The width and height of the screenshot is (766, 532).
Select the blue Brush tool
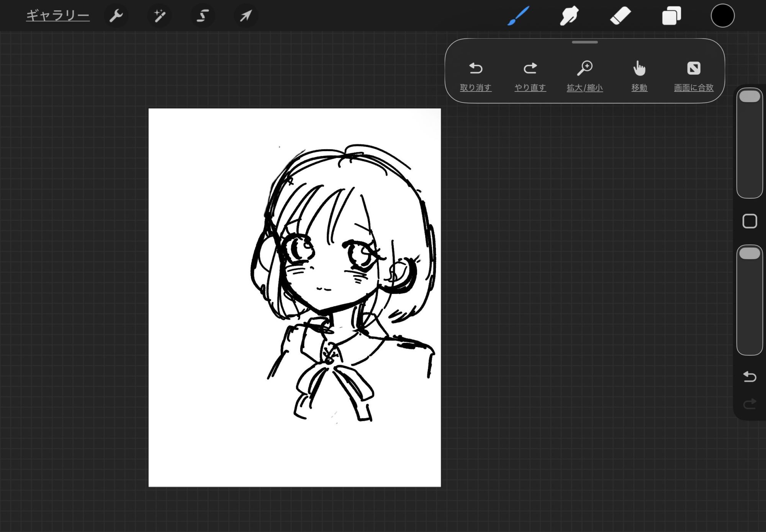pos(518,16)
